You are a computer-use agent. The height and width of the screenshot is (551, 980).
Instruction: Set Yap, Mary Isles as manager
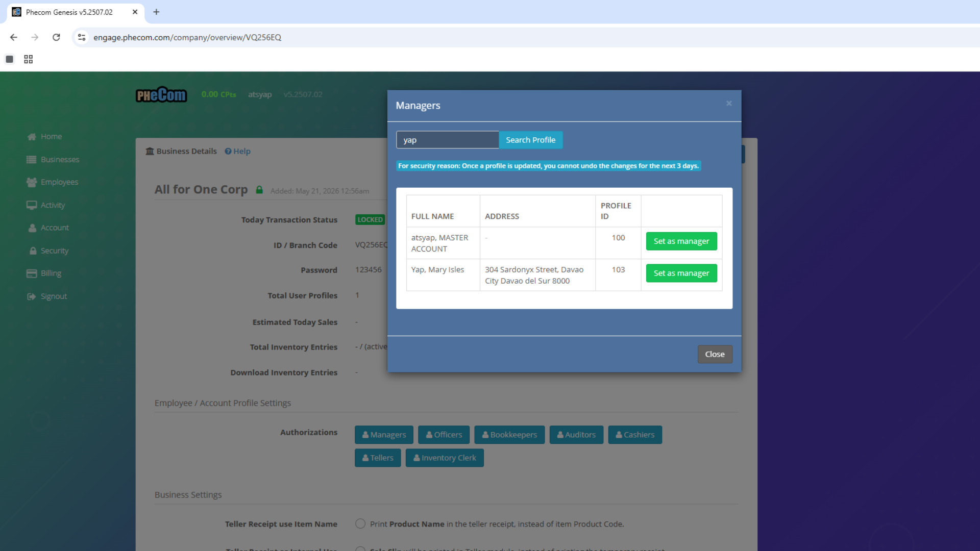coord(681,273)
